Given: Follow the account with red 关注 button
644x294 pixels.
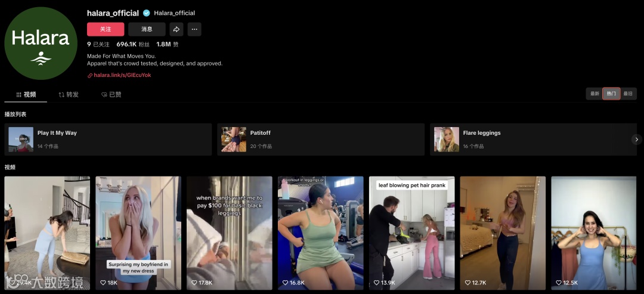Looking at the screenshot, I should [x=106, y=29].
